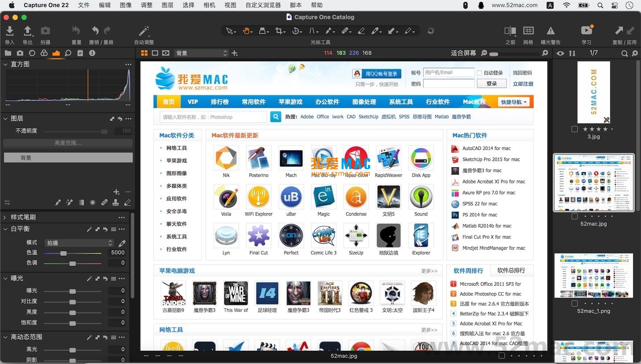Collapse the 白平衡 panel
Screen dimensions: 641x364
coord(5,229)
